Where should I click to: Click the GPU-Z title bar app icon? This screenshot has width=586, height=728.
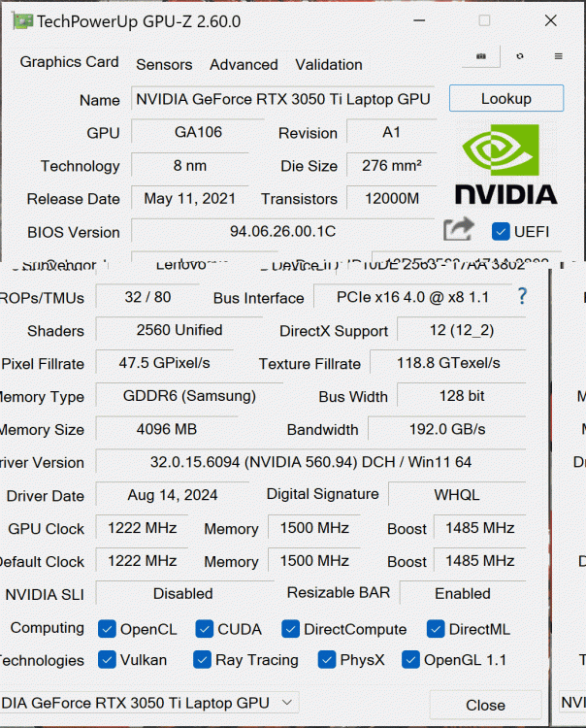[x=20, y=21]
